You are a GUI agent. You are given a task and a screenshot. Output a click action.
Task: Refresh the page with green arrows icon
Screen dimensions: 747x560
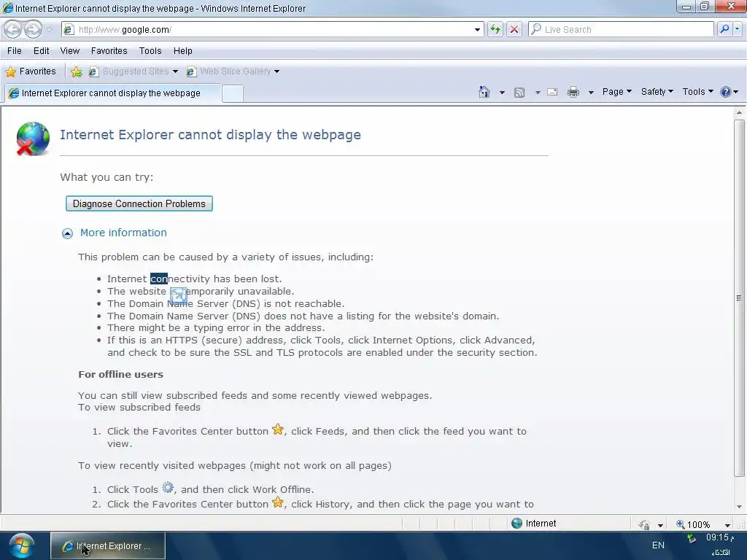pos(495,29)
